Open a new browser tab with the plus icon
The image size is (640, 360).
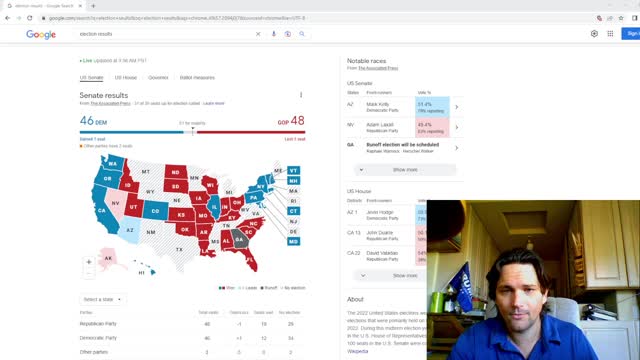coord(93,6)
